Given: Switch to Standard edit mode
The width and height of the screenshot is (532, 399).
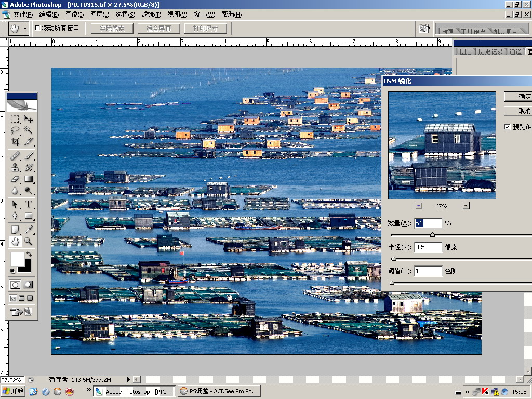Looking at the screenshot, I should pos(15,285).
